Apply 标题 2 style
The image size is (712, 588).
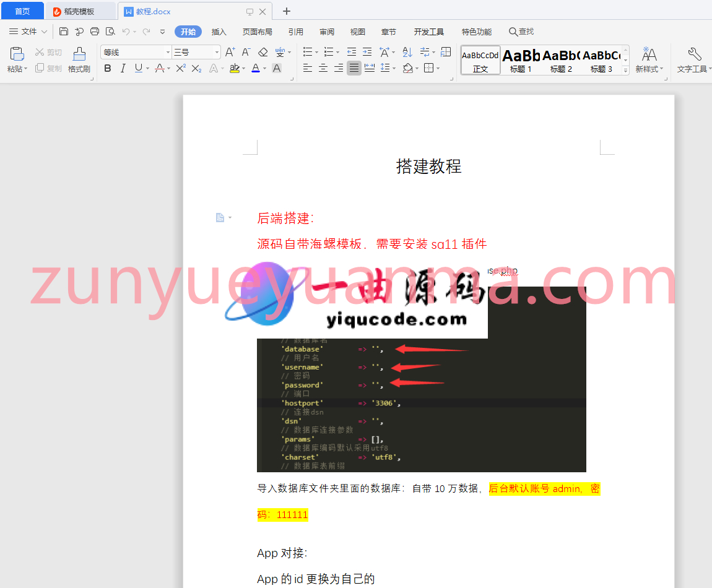[x=562, y=60]
